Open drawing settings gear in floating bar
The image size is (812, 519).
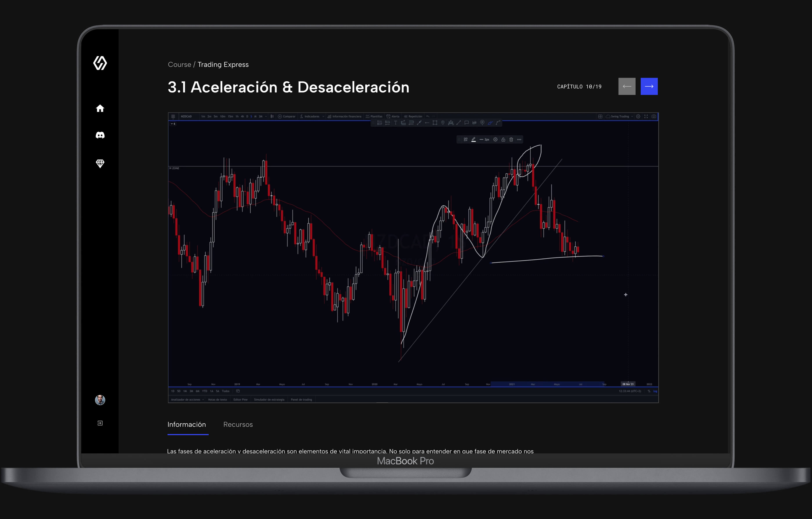[495, 140]
